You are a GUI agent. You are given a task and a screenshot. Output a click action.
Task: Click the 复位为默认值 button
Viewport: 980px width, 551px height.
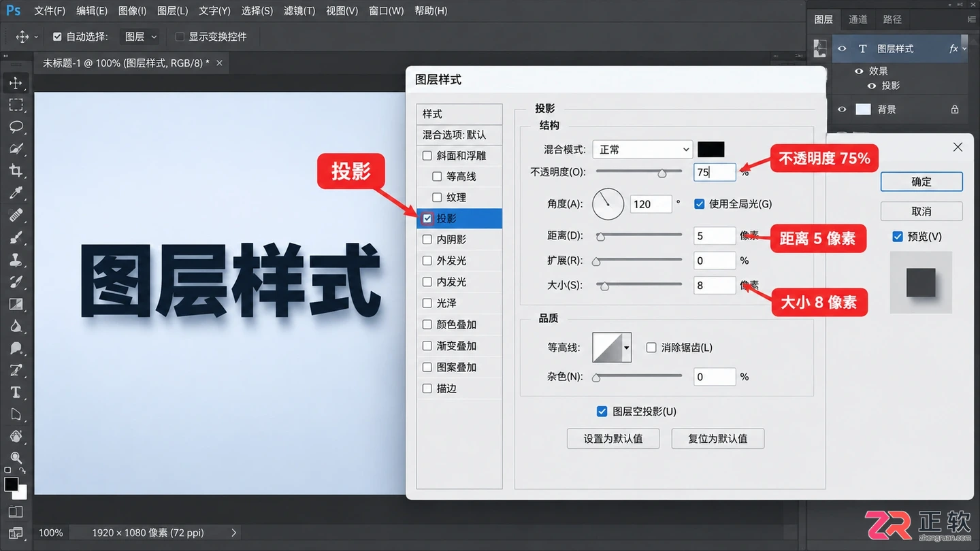(x=717, y=439)
